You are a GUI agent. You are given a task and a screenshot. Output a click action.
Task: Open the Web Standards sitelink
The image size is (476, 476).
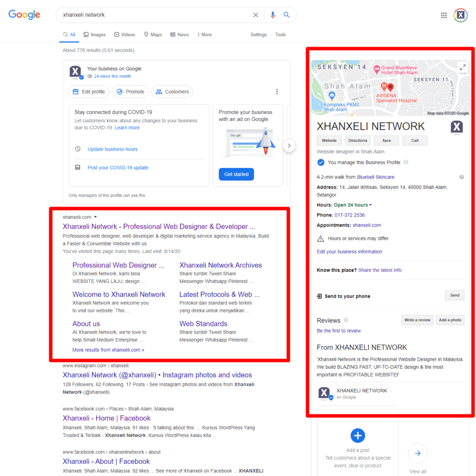(x=203, y=324)
